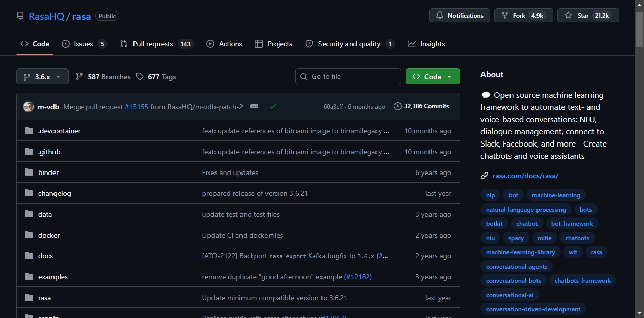Open the docs folder
Screen dimensions: 644x318
click(x=45, y=256)
